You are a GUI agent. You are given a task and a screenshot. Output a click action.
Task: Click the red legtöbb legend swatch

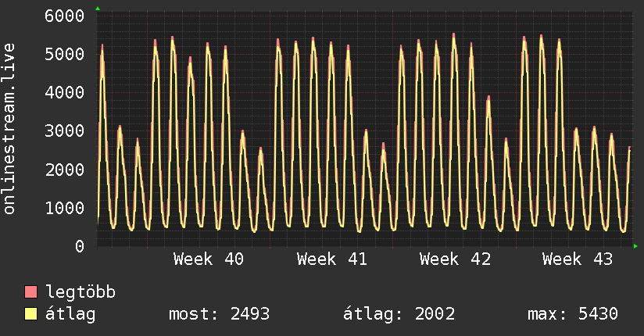pos(31,292)
